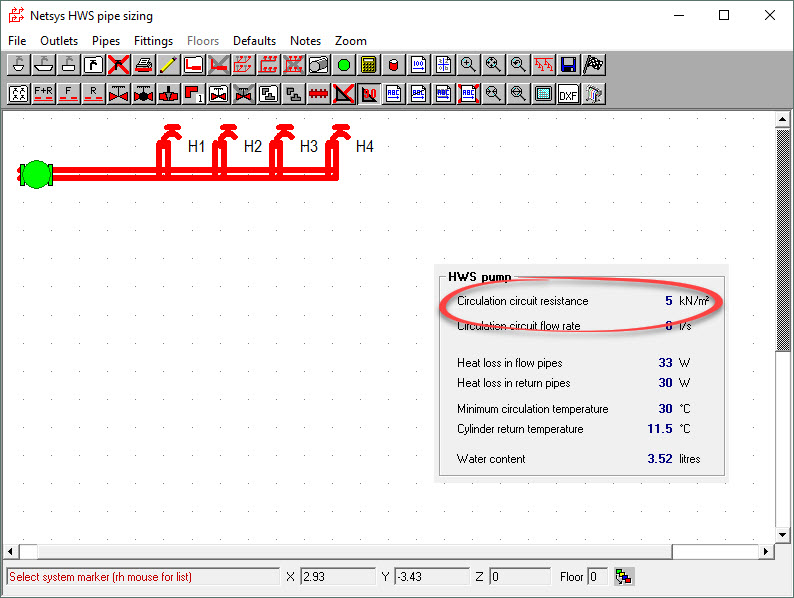This screenshot has height=598, width=794.
Task: Click the zoom previous magnifier with back arrow
Action: click(518, 65)
